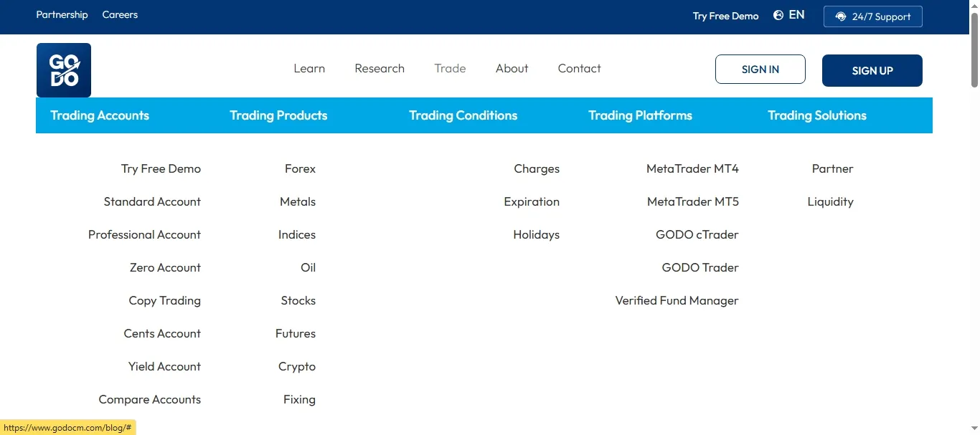This screenshot has height=435, width=980.
Task: Open Partner solutions
Action: pos(832,169)
